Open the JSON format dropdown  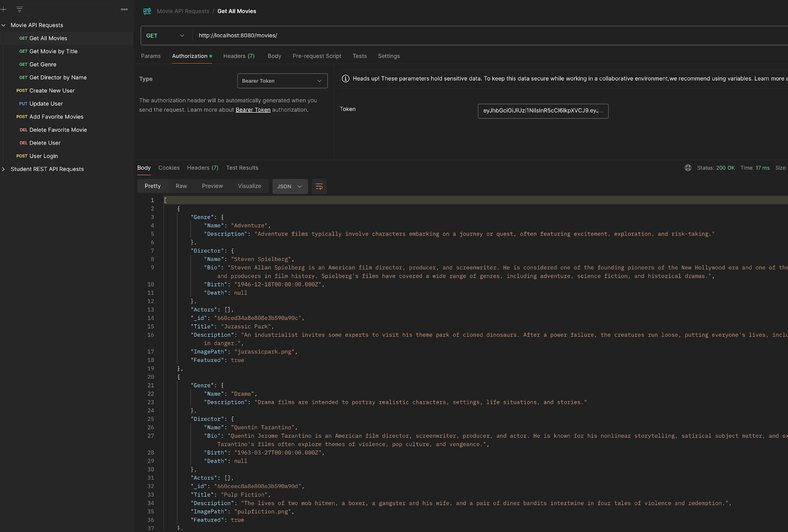pyautogui.click(x=290, y=187)
